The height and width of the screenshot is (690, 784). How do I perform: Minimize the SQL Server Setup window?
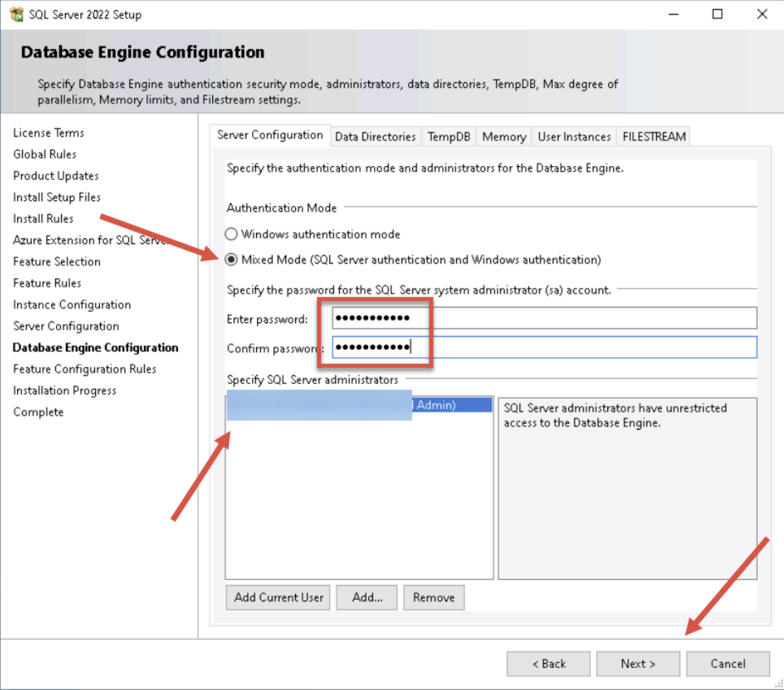673,14
